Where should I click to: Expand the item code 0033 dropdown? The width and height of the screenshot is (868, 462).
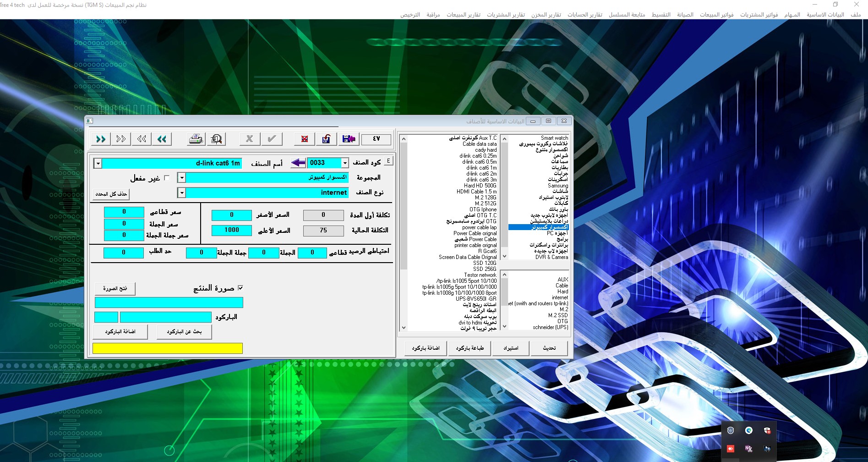[345, 163]
